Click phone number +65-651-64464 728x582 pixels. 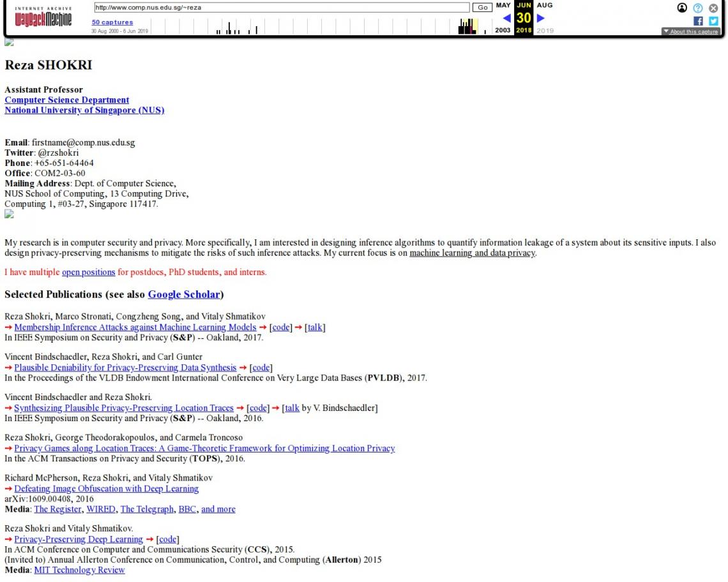[64, 163]
